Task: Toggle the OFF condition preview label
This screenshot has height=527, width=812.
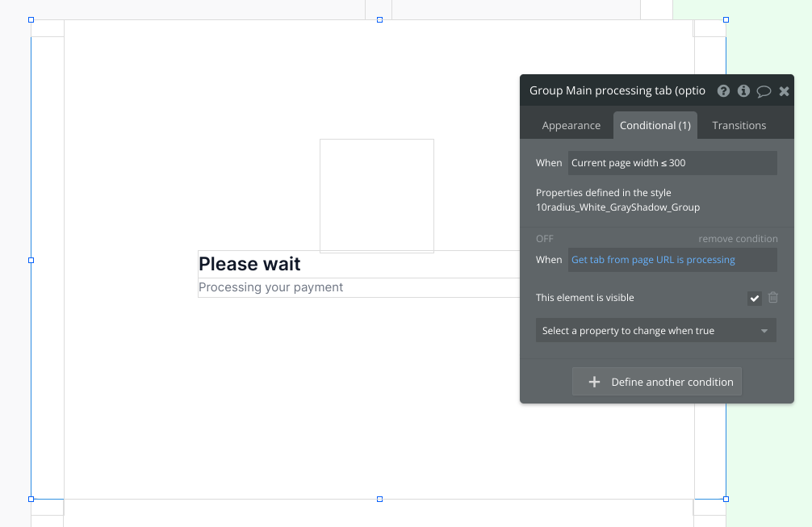Action: click(545, 239)
